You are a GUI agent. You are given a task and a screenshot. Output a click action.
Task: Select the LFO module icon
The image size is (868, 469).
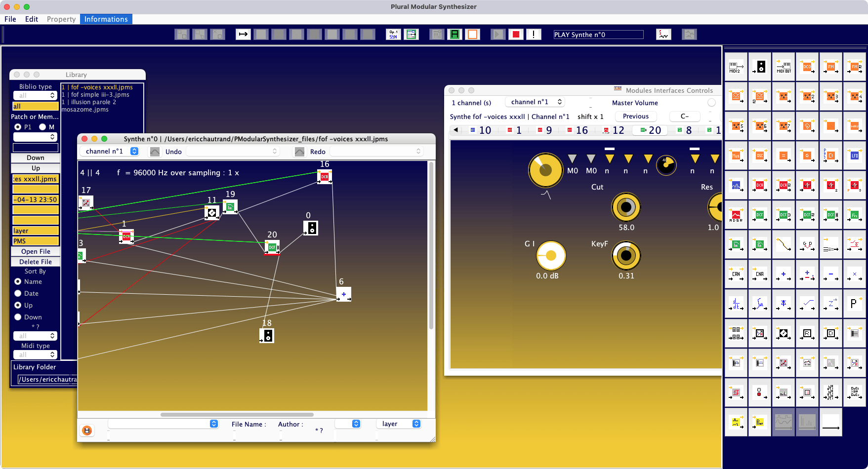[855, 156]
